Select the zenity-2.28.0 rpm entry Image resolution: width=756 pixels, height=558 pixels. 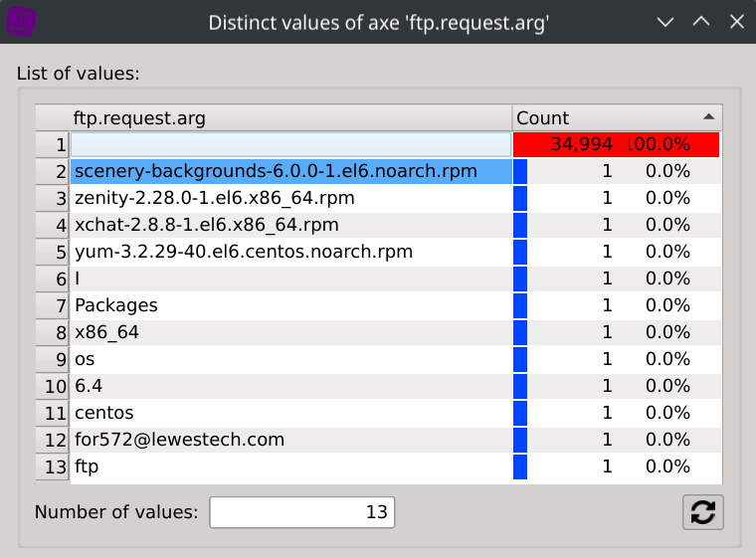pyautogui.click(x=214, y=198)
